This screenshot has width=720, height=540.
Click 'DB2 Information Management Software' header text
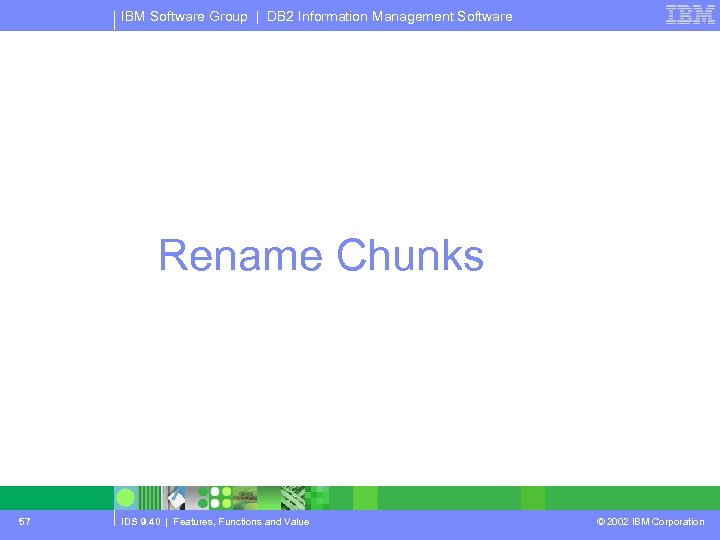[x=389, y=17]
